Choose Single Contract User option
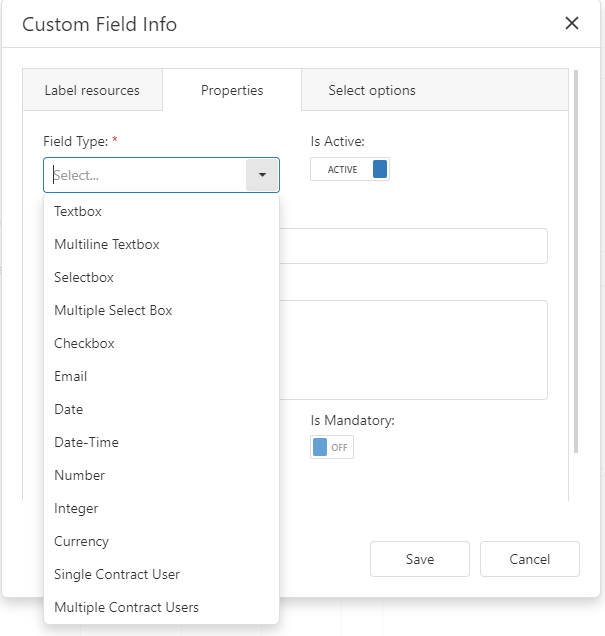This screenshot has width=605, height=636. pyautogui.click(x=161, y=574)
